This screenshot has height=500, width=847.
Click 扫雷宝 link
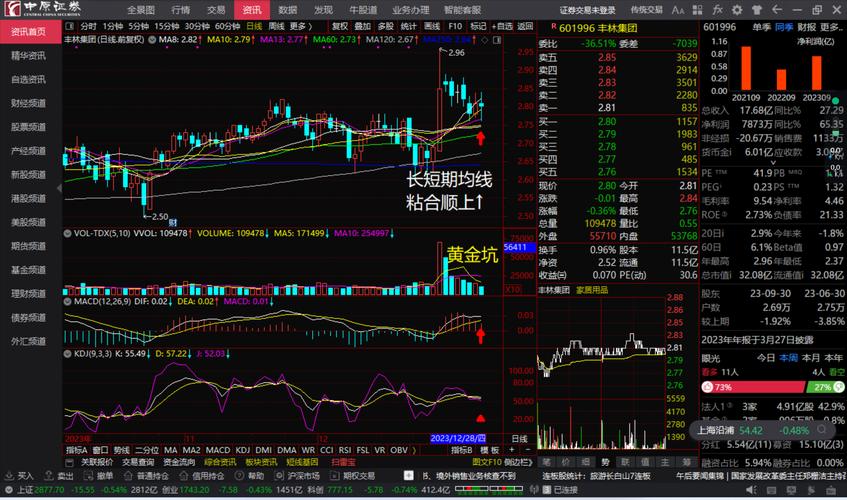(344, 462)
